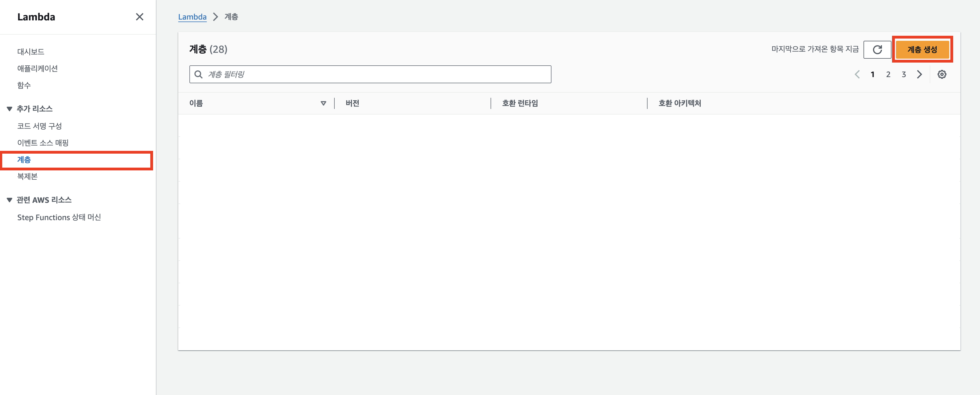Open 함수 in the sidebar
Screen dimensions: 980x395
click(x=24, y=85)
